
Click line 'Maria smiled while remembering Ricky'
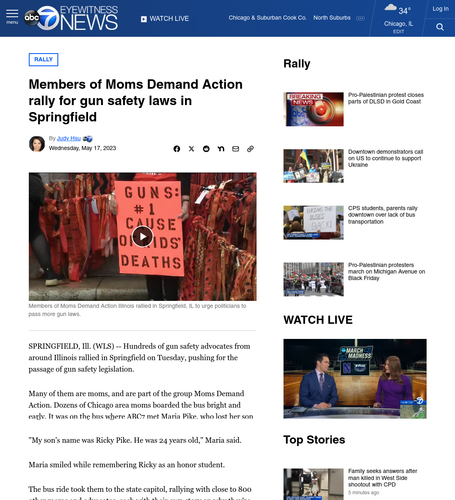126,465
